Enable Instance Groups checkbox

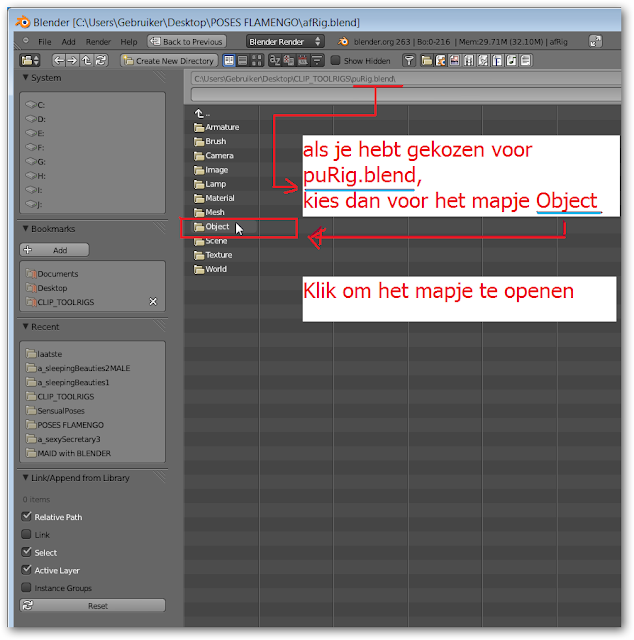pyautogui.click(x=27, y=587)
